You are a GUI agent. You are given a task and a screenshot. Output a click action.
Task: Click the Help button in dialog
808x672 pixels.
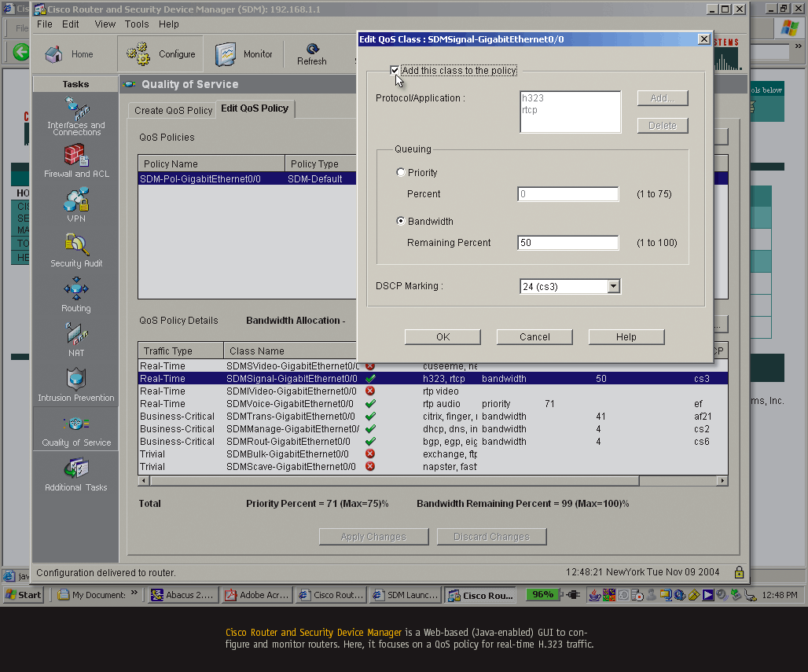click(626, 336)
